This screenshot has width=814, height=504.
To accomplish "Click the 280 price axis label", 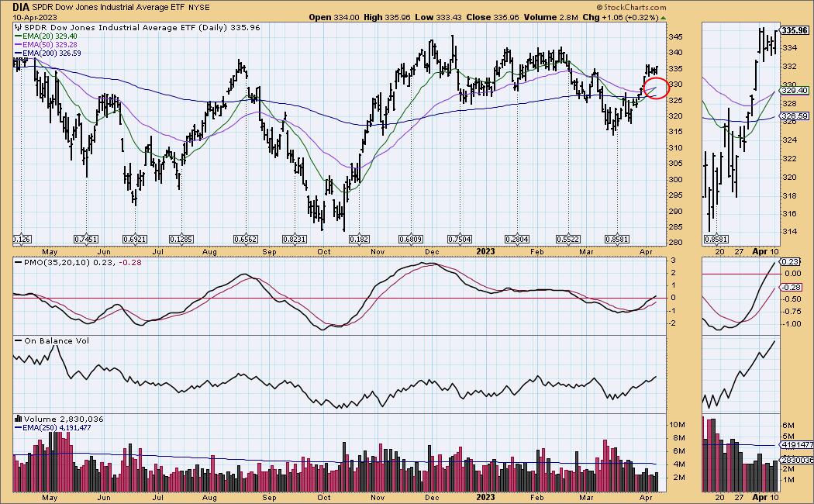I will tap(675, 243).
